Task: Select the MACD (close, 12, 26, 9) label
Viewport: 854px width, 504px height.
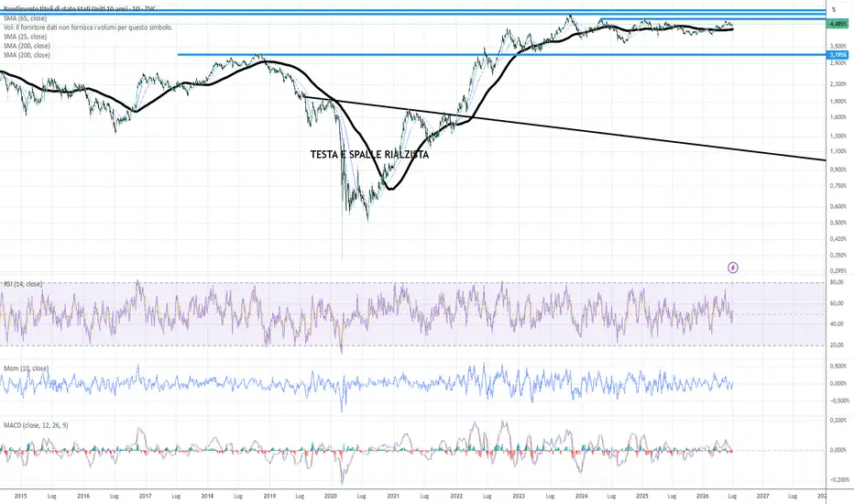Action: pyautogui.click(x=36, y=425)
